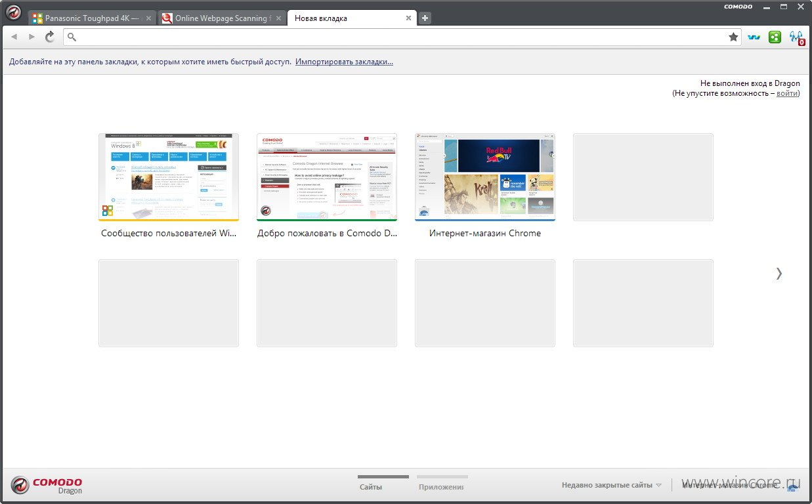
Task: Open the green square extension icon
Action: 775,37
